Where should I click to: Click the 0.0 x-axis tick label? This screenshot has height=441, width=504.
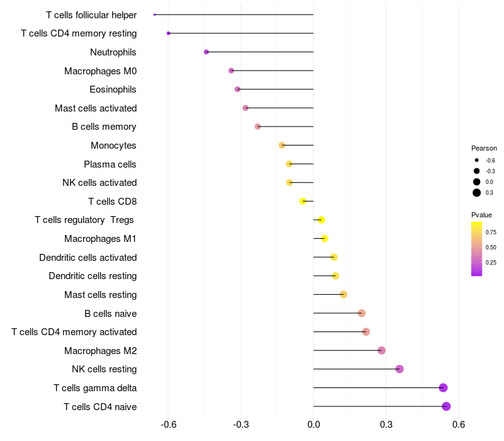tap(313, 425)
